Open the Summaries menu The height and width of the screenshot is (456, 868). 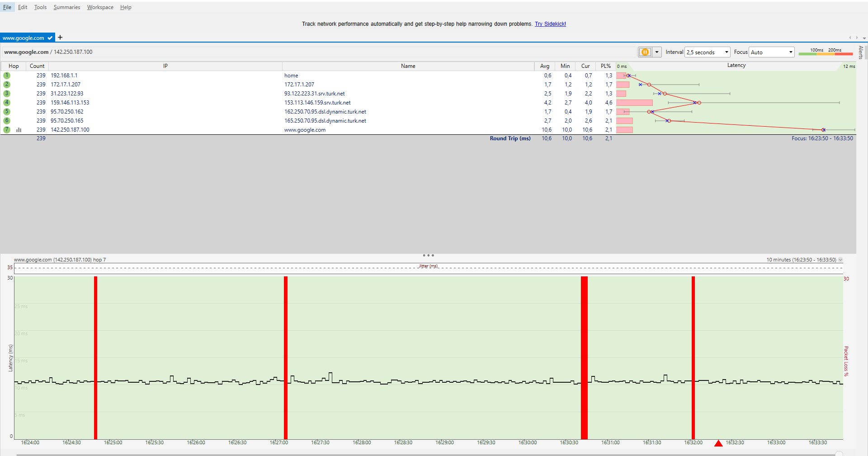coord(66,7)
